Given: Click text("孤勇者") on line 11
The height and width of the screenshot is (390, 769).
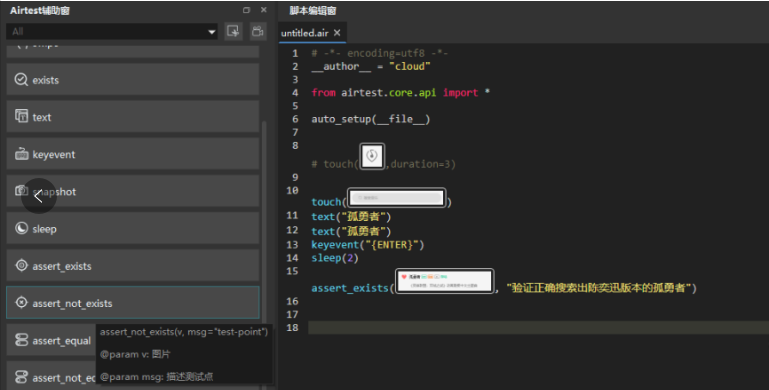Looking at the screenshot, I should [x=351, y=216].
